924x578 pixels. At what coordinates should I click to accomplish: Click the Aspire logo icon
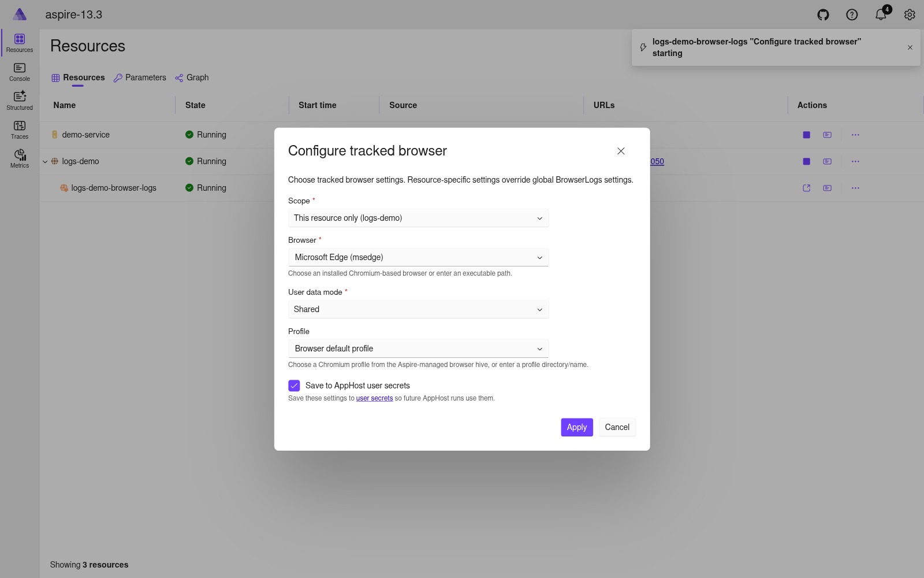pos(20,14)
